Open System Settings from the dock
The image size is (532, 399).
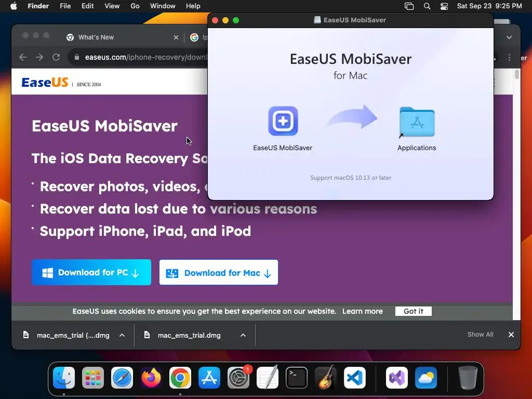click(238, 378)
